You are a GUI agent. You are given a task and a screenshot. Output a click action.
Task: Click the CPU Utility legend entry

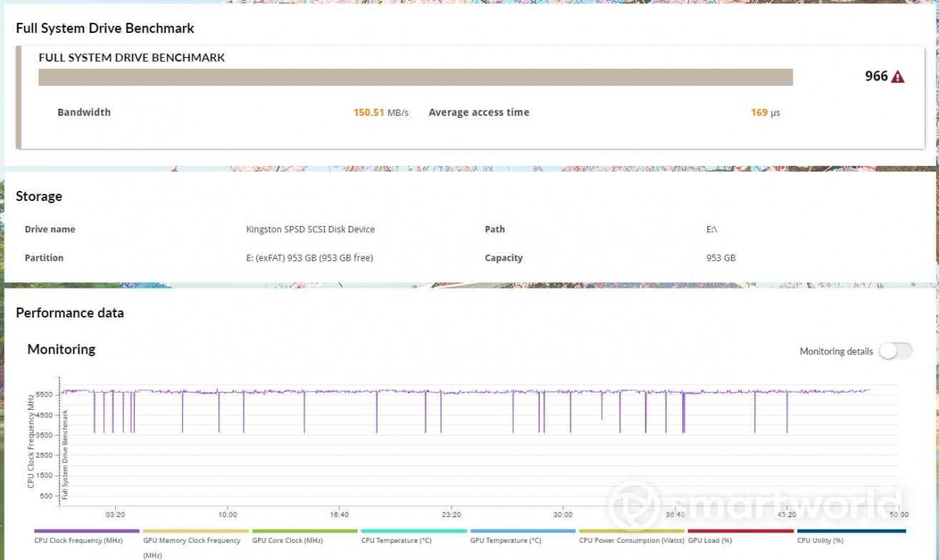(820, 540)
